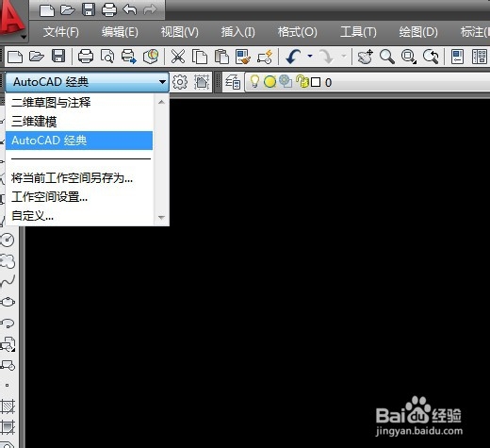The image size is (490, 448).
Task: Click the Publish icon
Action: point(129,57)
